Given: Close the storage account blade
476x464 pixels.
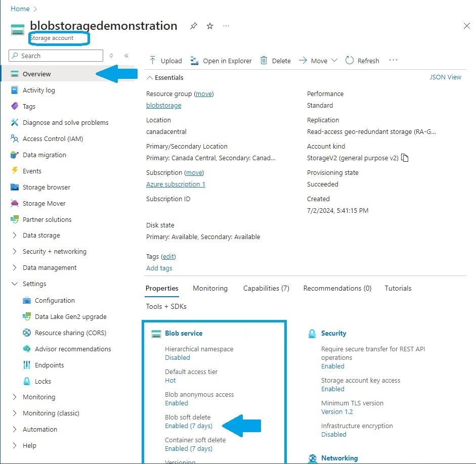Looking at the screenshot, I should coord(467,26).
